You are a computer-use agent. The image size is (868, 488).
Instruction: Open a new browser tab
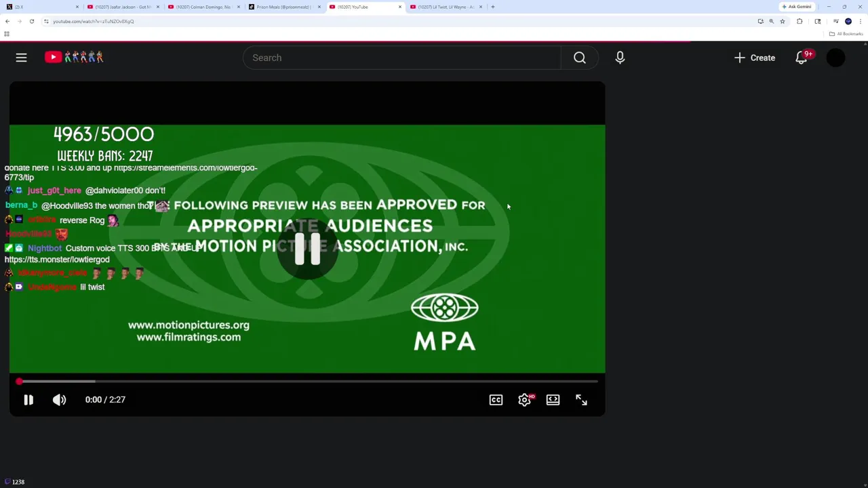493,7
